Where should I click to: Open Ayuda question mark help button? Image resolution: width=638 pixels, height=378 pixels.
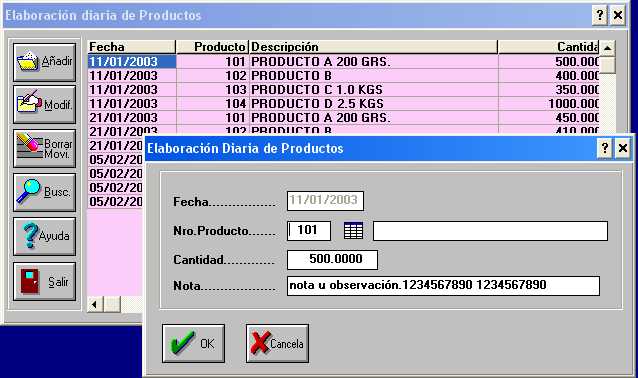click(x=44, y=236)
